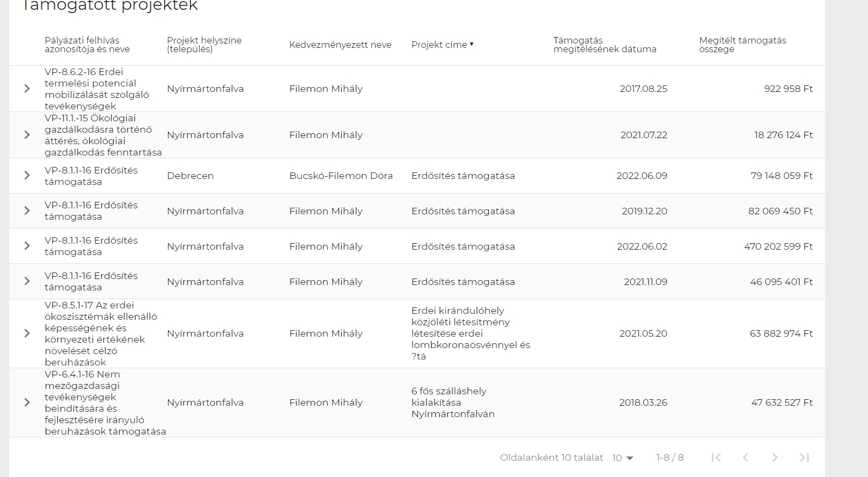Expand the 922 958 Ft project row
This screenshot has width=868, height=477.
tap(27, 89)
